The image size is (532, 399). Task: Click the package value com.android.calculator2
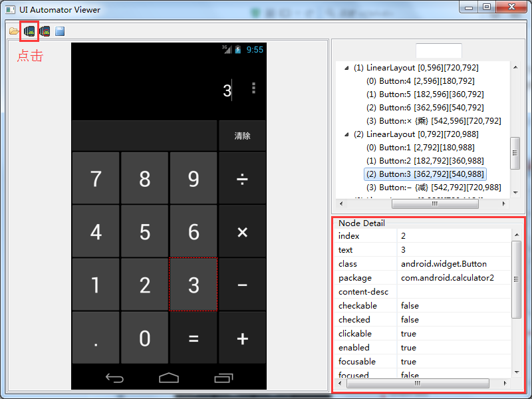point(447,277)
